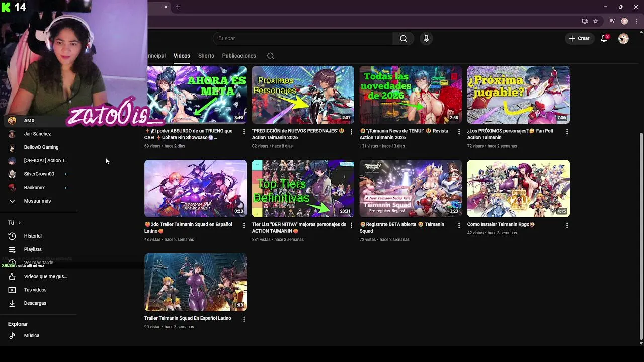Open Taimanin Squad Pre-register thumbnail
This screenshot has width=644, height=362.
(411, 189)
